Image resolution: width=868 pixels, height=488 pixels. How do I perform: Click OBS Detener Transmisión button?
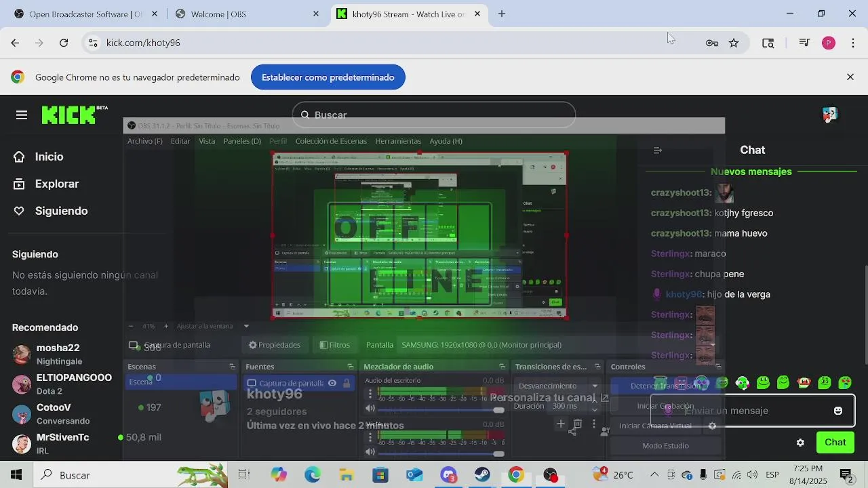(x=665, y=386)
